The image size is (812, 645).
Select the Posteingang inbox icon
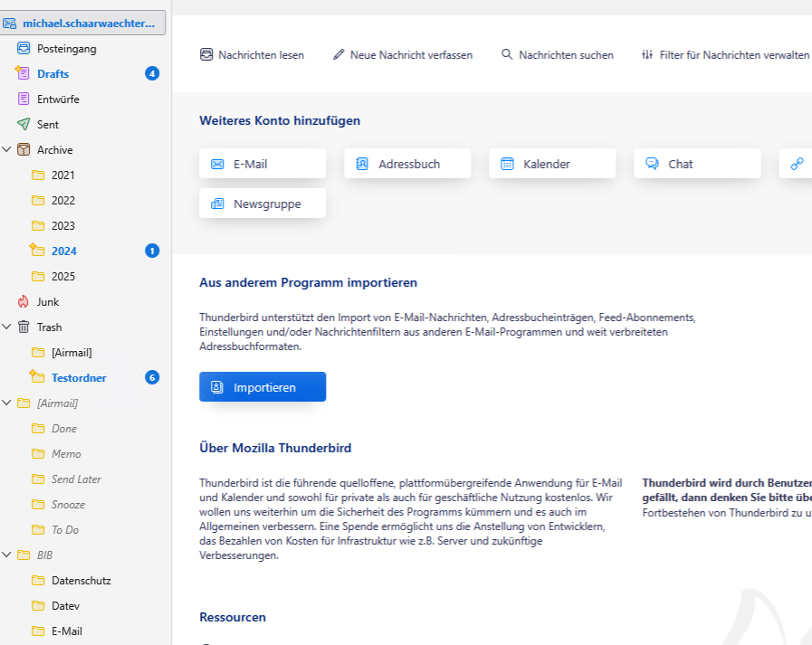pos(24,49)
